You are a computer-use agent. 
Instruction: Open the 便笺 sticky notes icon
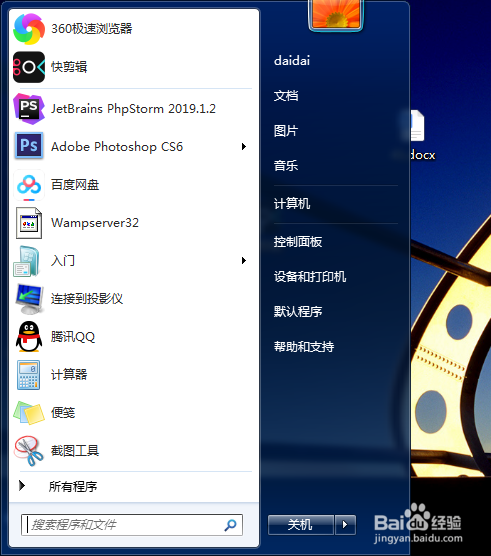pyautogui.click(x=29, y=413)
